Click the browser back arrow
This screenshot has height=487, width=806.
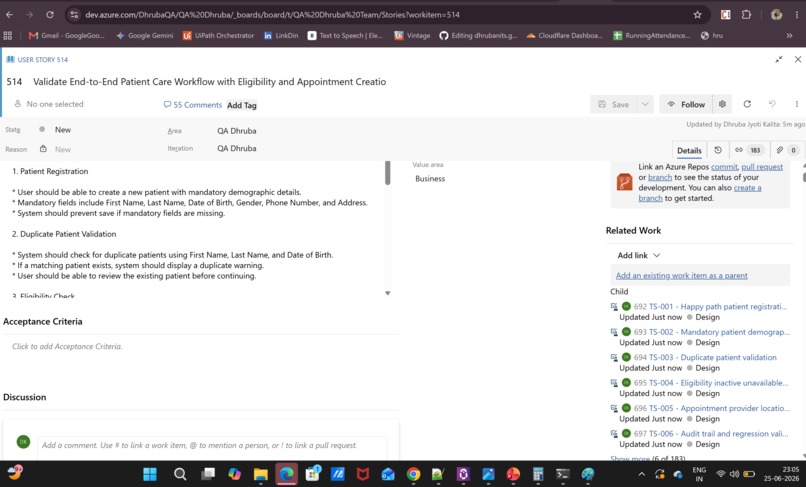click(x=9, y=14)
